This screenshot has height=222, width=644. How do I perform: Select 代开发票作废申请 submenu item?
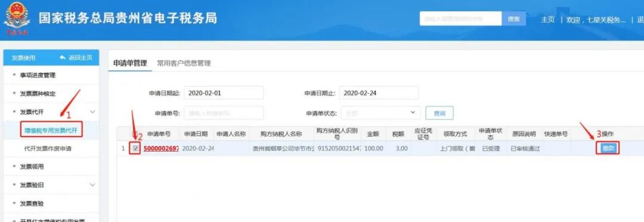coord(48,149)
